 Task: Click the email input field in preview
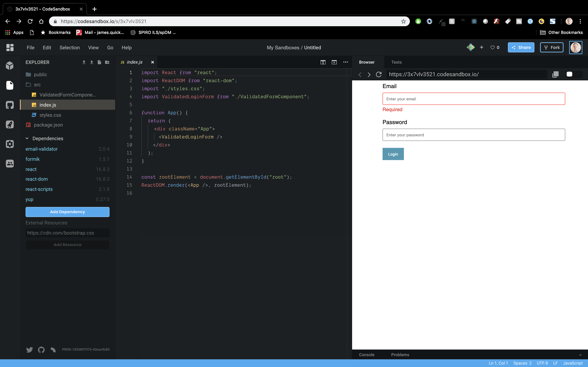point(474,99)
